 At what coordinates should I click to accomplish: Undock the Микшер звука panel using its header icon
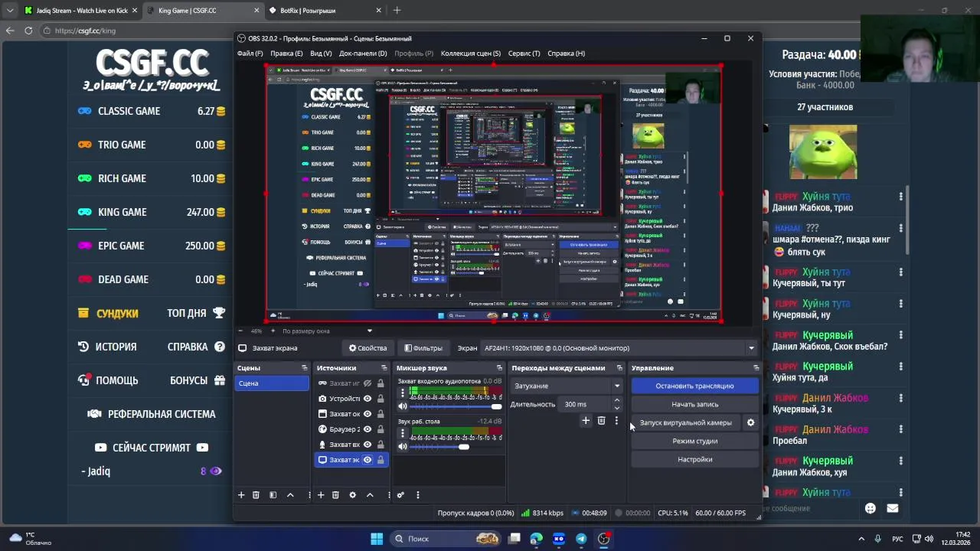(x=500, y=368)
